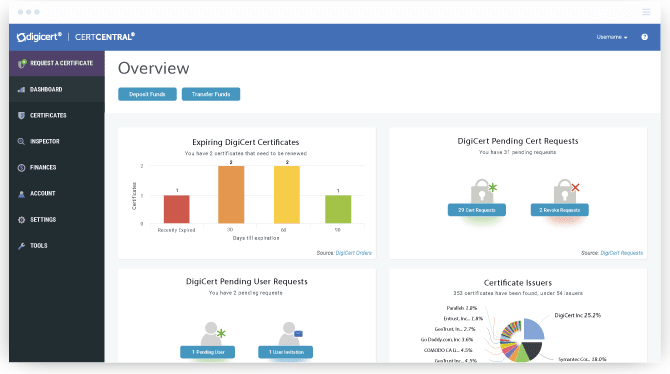Click the help question mark icon
This screenshot has height=374, width=670.
(x=644, y=37)
